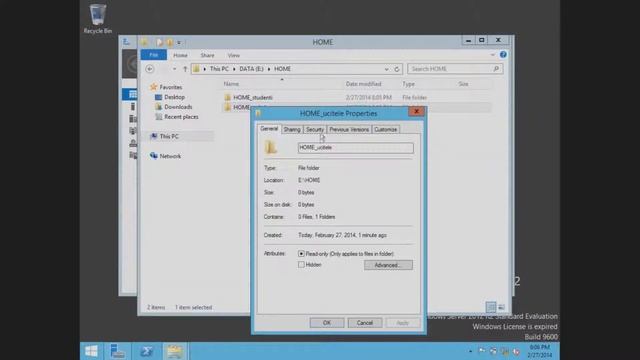Image resolution: width=640 pixels, height=360 pixels.
Task: Go up one folder level with the up arrow
Action: (185, 69)
